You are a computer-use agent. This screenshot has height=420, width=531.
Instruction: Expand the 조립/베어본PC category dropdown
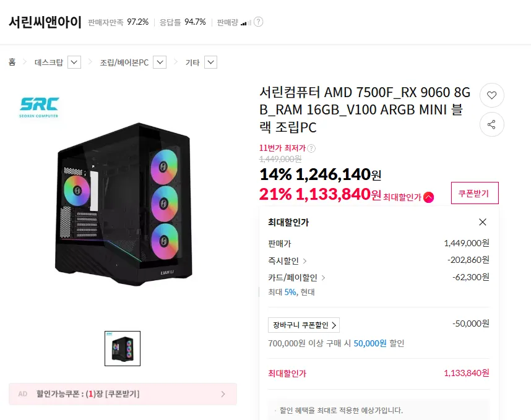pyautogui.click(x=160, y=62)
